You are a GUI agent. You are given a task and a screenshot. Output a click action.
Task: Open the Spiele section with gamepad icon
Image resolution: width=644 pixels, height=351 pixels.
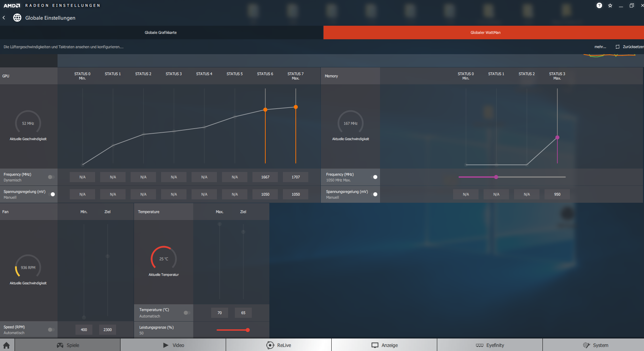(68, 345)
